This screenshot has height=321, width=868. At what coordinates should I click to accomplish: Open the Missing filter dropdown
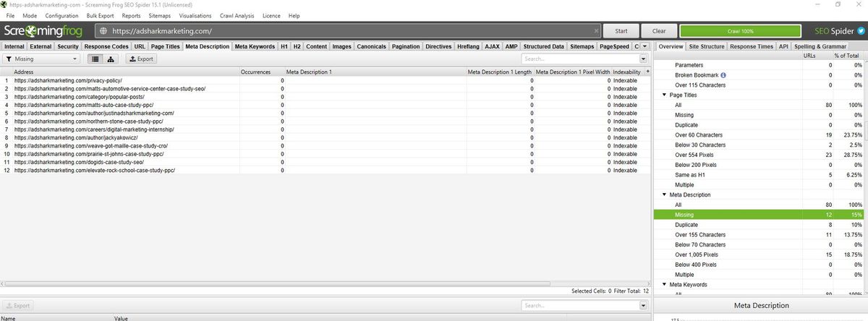(x=43, y=59)
